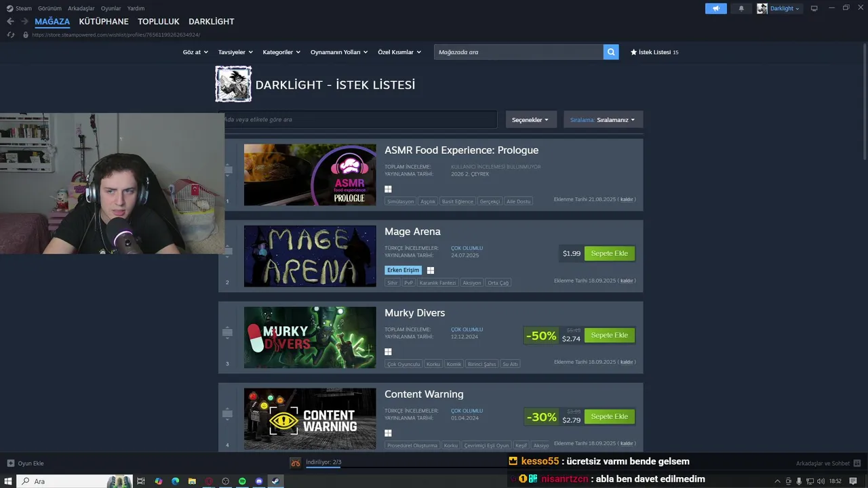Open the Seçenekler dropdown
The image size is (868, 488).
[x=531, y=119]
